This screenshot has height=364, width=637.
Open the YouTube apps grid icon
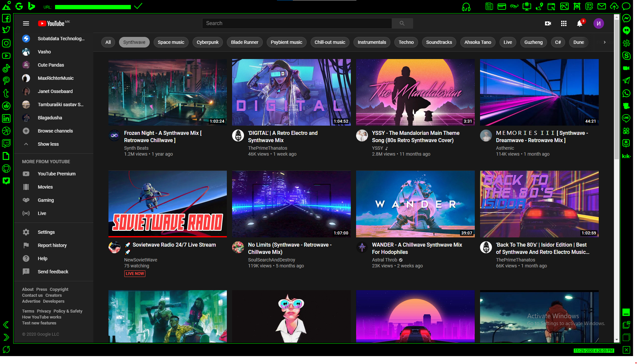click(x=564, y=23)
